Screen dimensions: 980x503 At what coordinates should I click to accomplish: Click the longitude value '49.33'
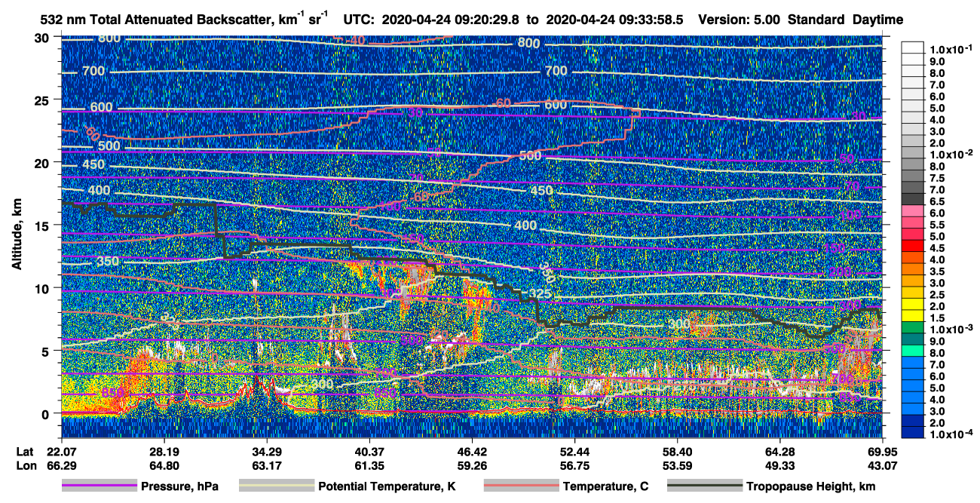point(780,465)
